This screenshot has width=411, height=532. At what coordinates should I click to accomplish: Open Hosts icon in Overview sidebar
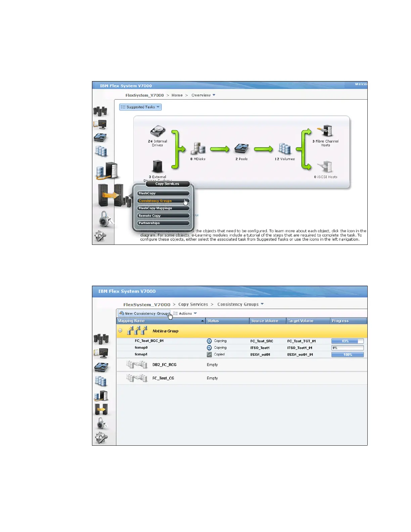point(107,171)
